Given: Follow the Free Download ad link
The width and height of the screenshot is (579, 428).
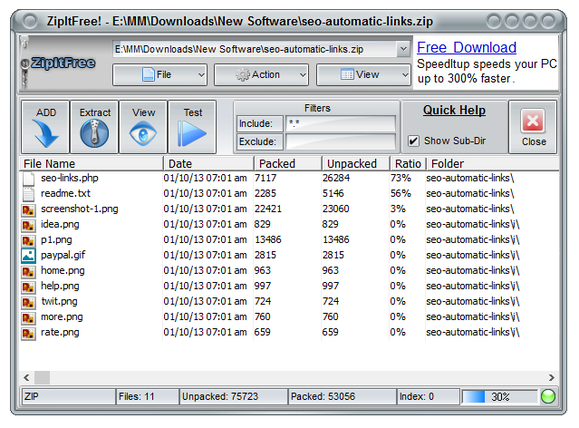Looking at the screenshot, I should (x=466, y=48).
